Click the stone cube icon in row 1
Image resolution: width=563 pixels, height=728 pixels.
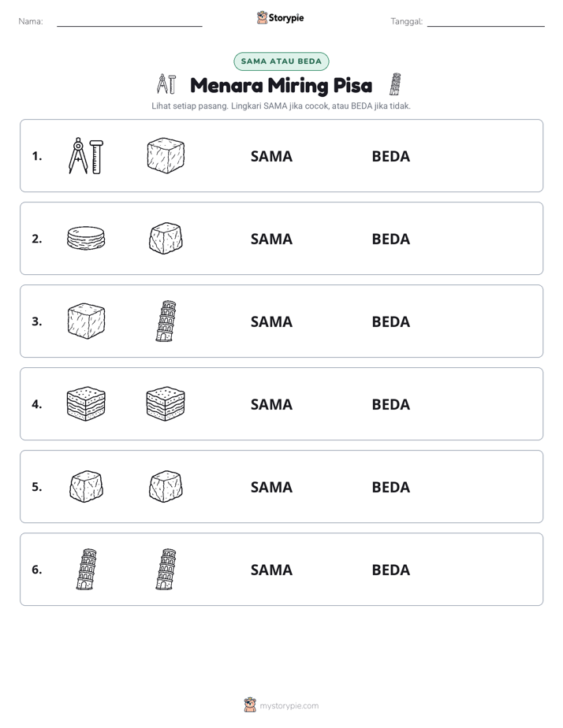point(166,155)
